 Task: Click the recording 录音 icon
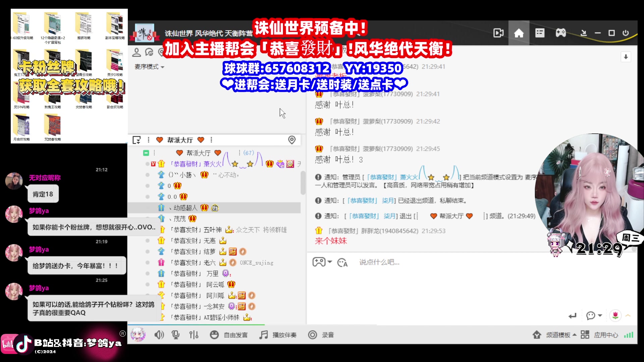pos(313,335)
